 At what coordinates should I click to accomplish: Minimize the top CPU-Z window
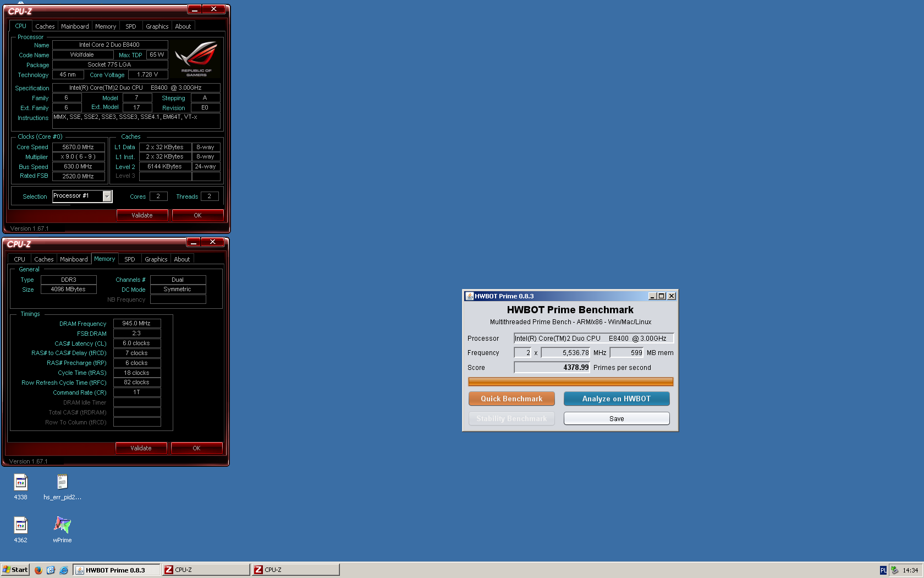[x=195, y=9]
